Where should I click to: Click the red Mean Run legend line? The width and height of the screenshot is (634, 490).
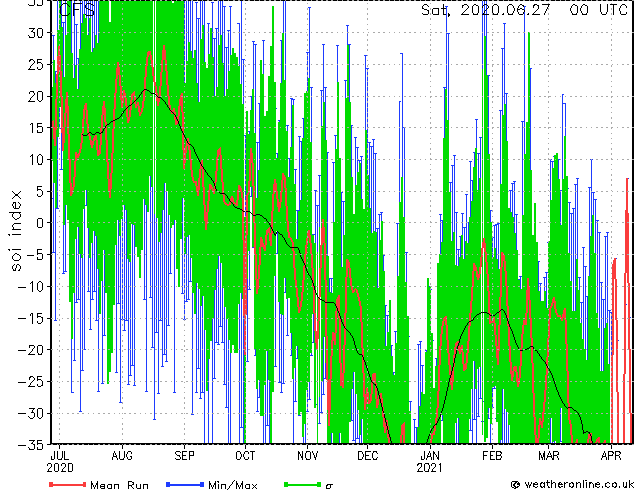click(68, 484)
